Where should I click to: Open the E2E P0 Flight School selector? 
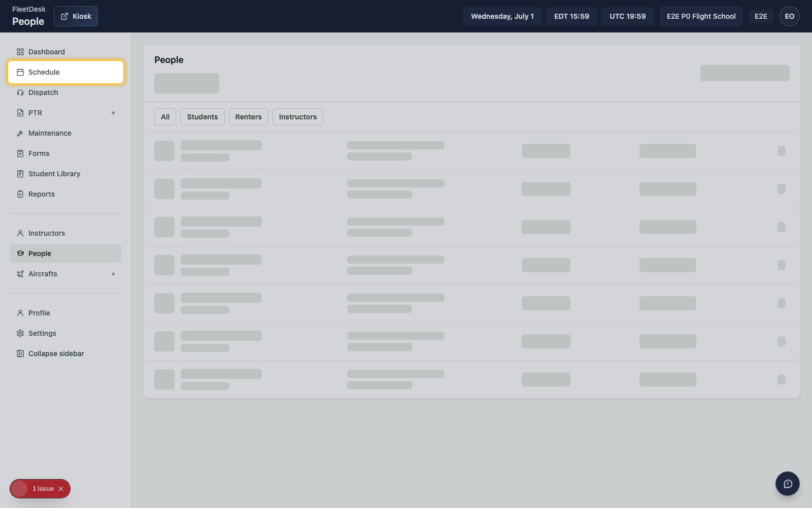pos(701,16)
